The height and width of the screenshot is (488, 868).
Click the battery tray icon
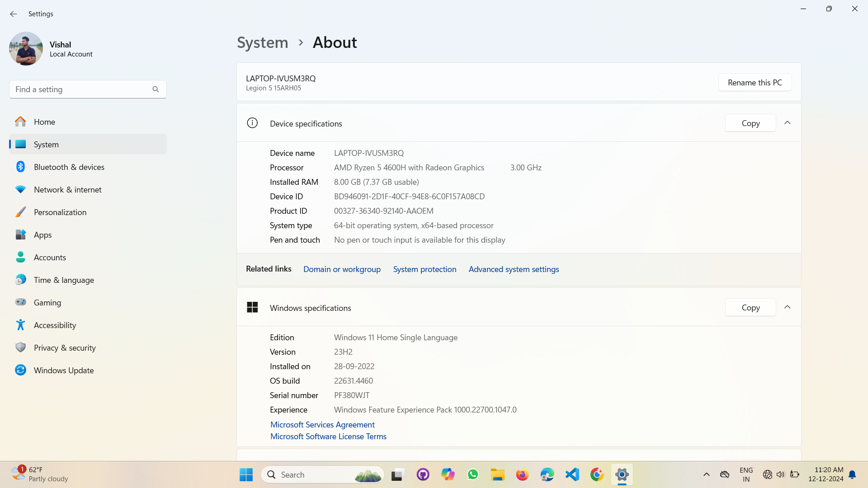click(795, 474)
